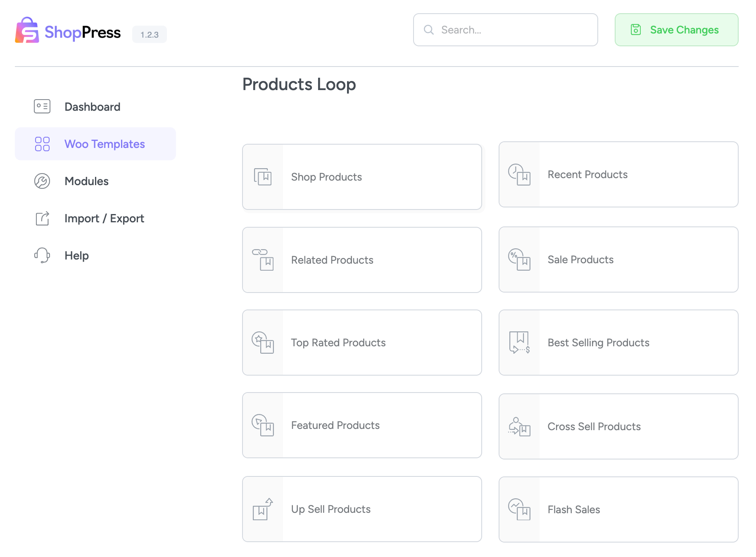Select the Dashboard icon in the sidebar
The image size is (756, 557).
41,106
